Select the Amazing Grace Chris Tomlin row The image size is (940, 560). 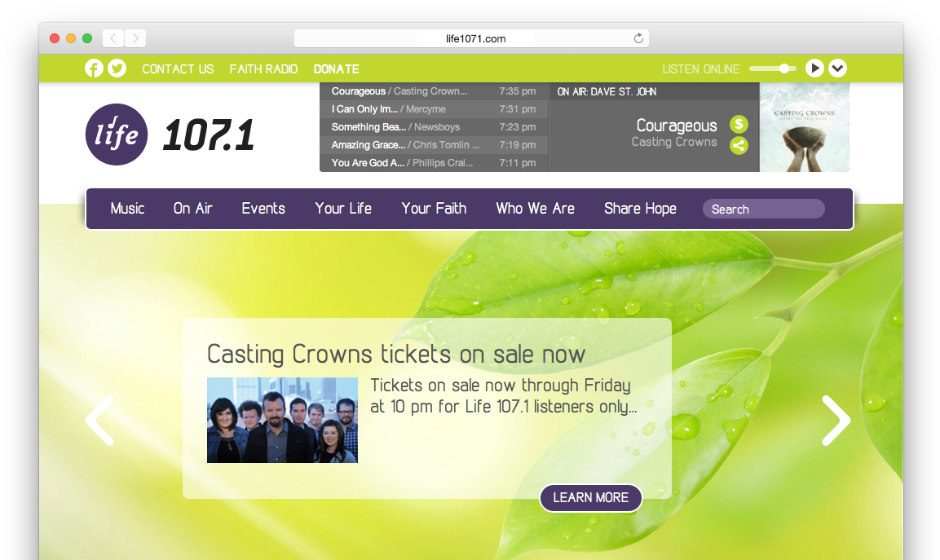434,145
